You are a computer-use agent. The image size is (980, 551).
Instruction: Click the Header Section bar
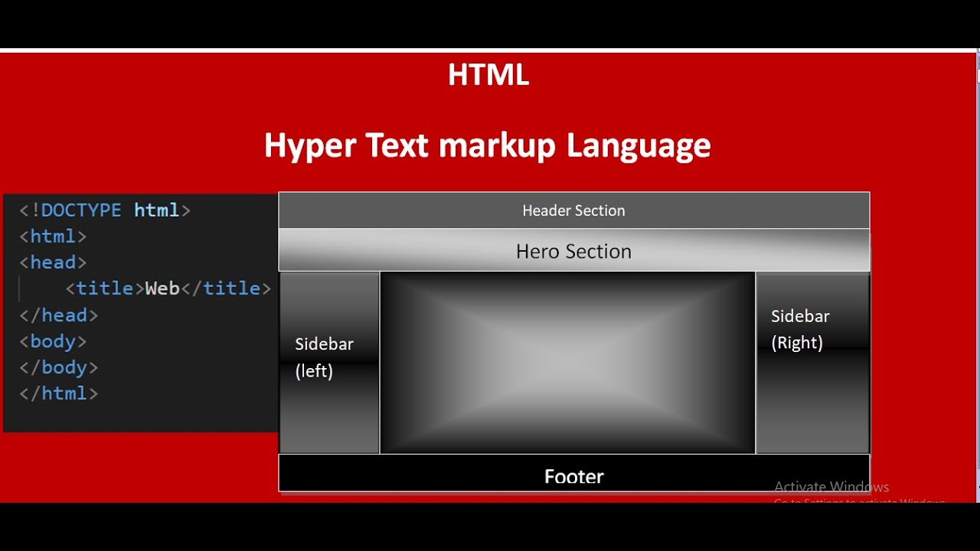[574, 210]
